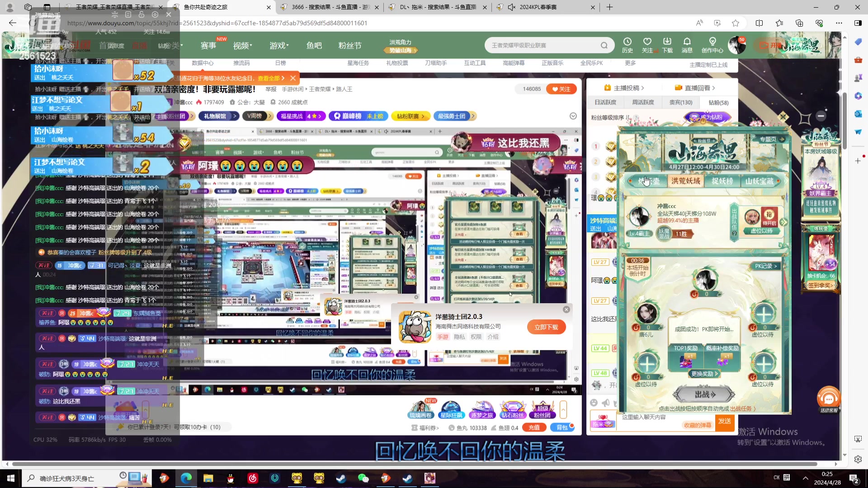Open the 视频 dropdown menu
The image size is (868, 488).
pos(242,45)
